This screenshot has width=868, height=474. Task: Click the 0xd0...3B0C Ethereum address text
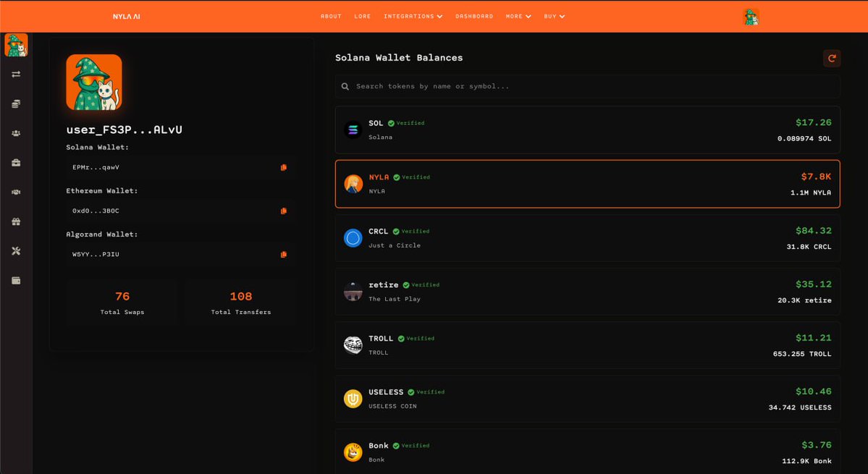coord(96,211)
